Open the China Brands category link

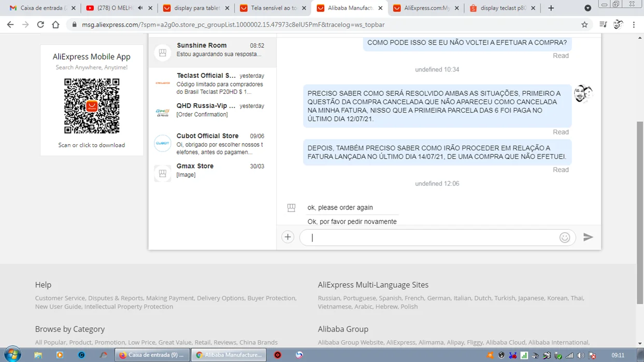(x=258, y=342)
